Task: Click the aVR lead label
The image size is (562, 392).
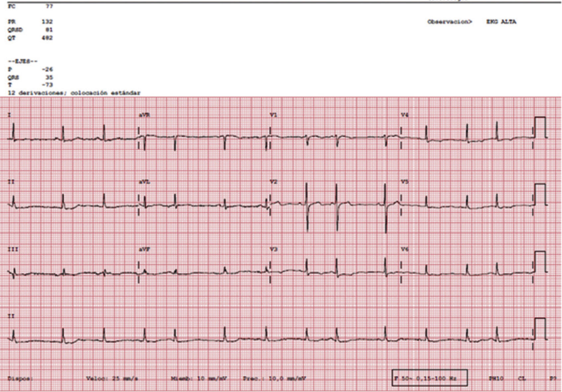Action: click(144, 115)
